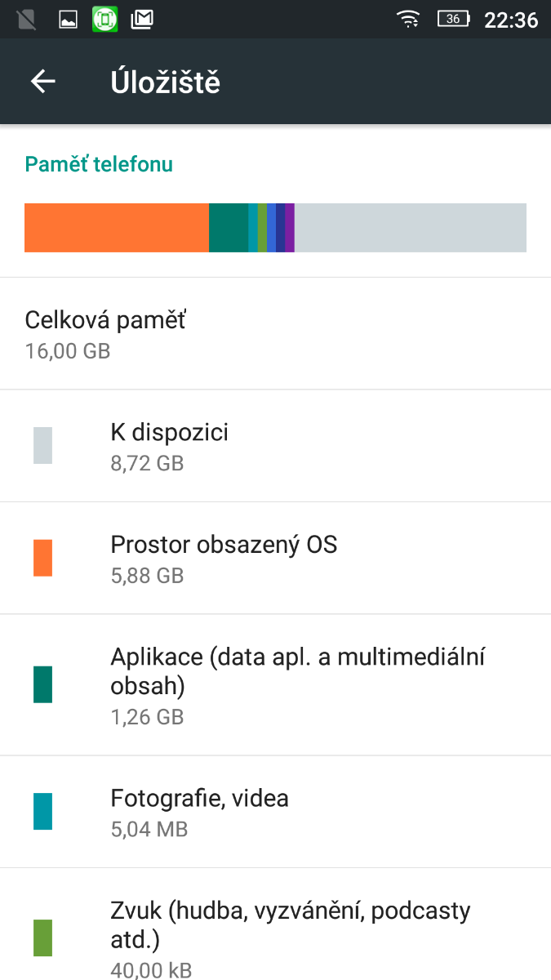Viewport: 551px width, 980px height.
Task: Tap the image notification icon
Action: (x=68, y=19)
